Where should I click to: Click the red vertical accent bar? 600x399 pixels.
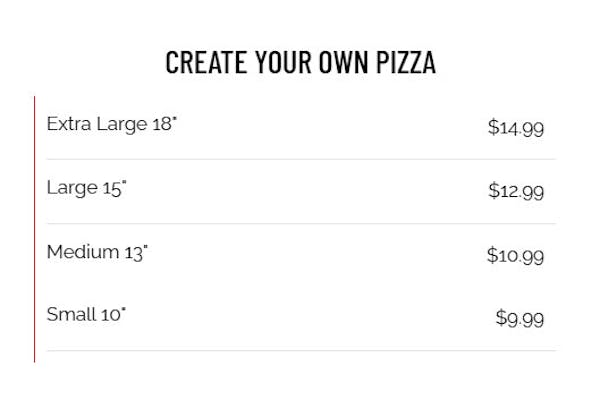click(34, 229)
